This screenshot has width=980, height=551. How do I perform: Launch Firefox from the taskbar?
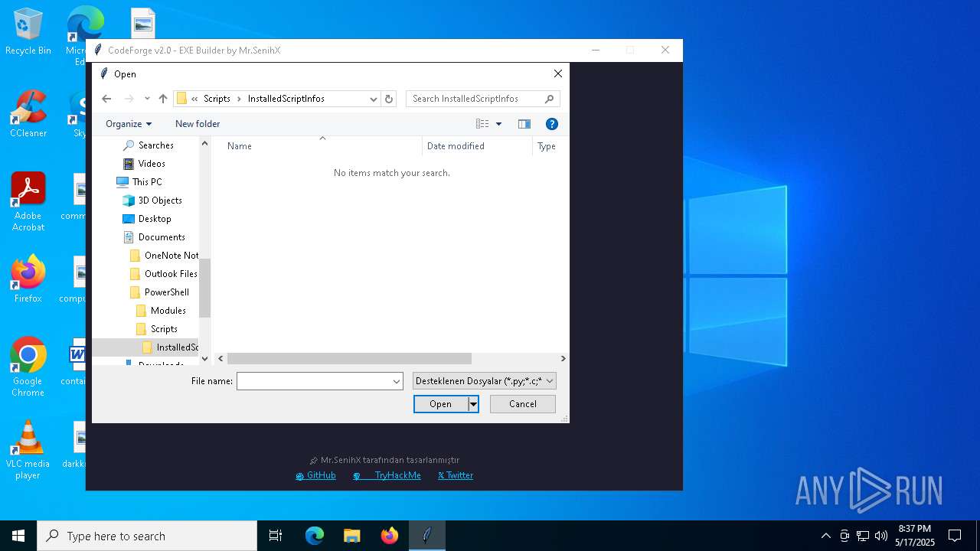[390, 536]
